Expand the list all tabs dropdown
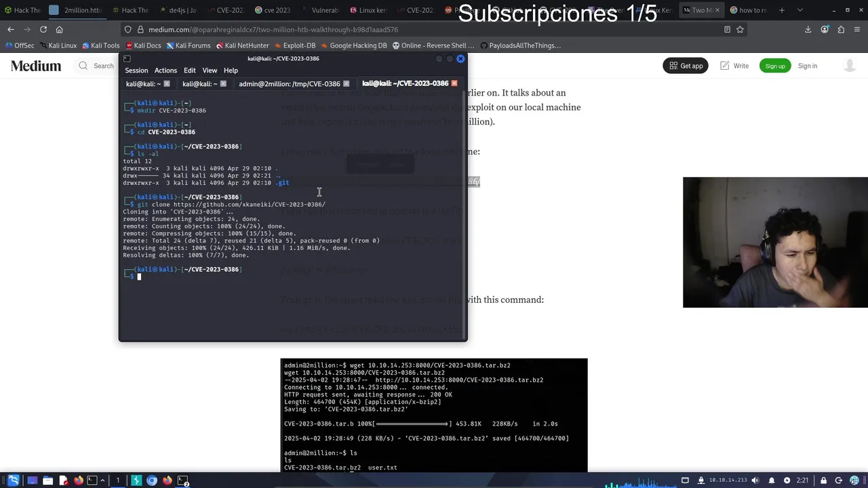This screenshot has height=488, width=868. click(800, 10)
